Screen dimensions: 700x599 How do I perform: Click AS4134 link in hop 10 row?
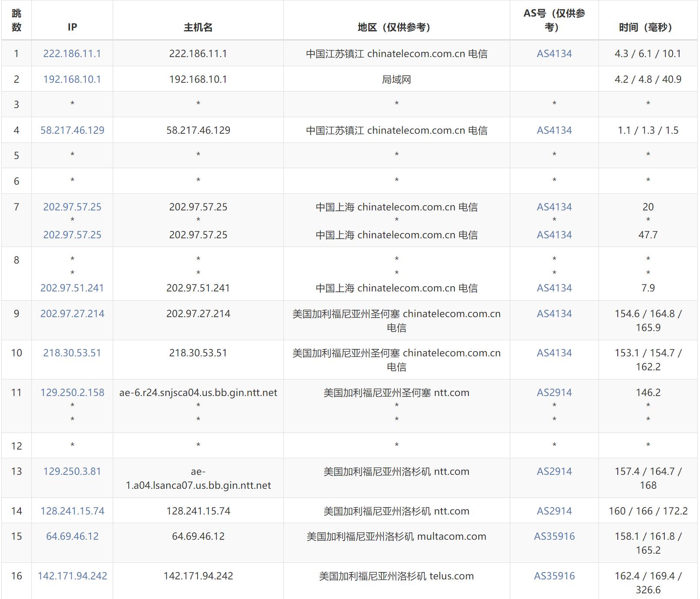tap(554, 353)
